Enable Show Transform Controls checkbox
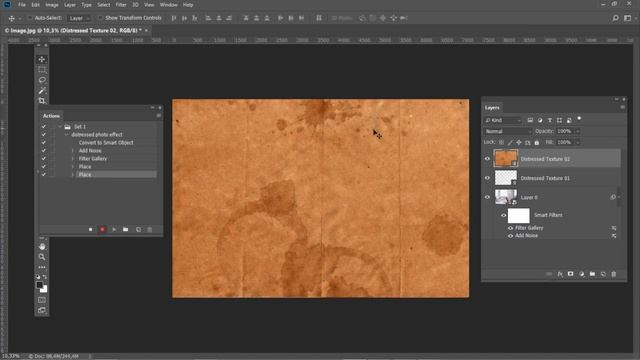The image size is (640, 360). pos(100,18)
